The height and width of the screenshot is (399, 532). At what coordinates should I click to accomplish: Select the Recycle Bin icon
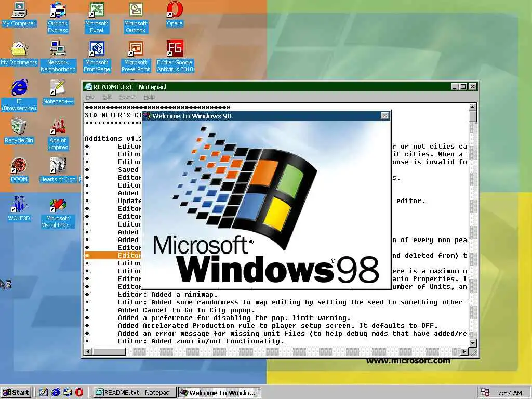pos(19,131)
